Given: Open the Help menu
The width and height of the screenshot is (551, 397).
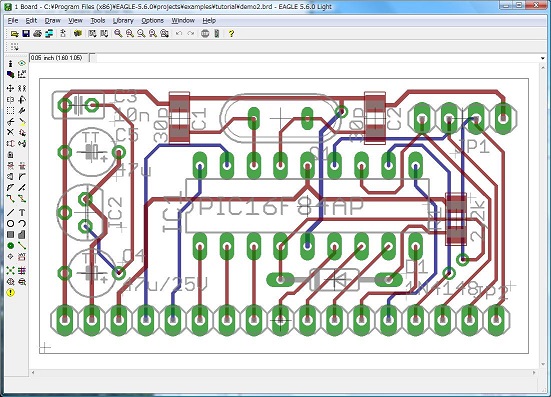Looking at the screenshot, I should click(x=209, y=20).
